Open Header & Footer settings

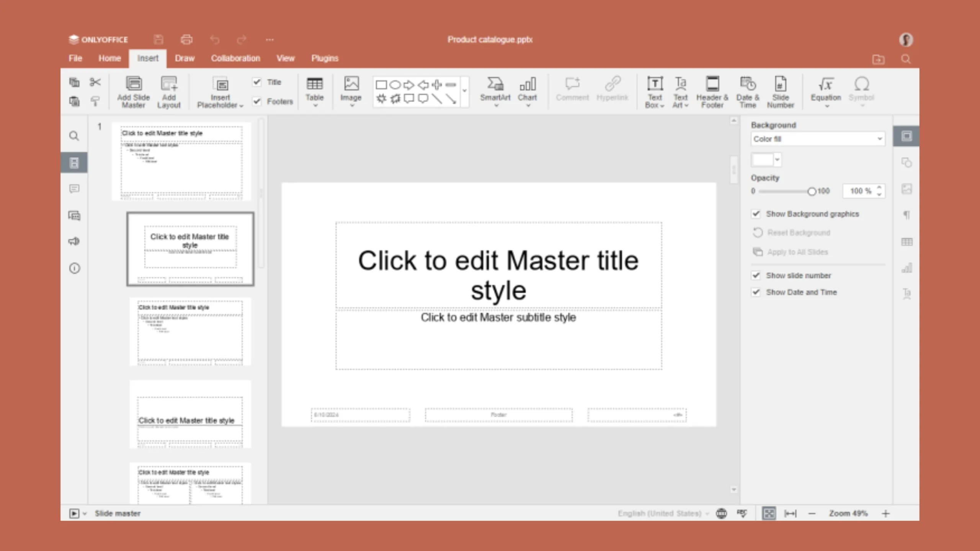(712, 92)
